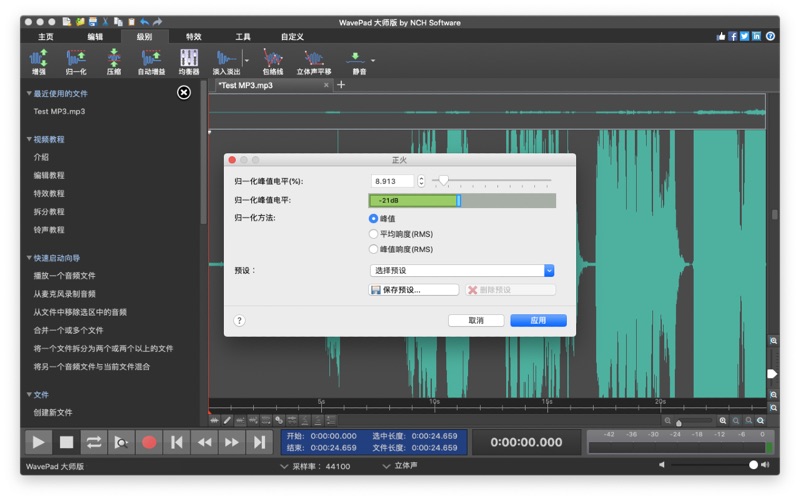The width and height of the screenshot is (800, 500).
Task: Open the 选择预设 preset dropdown
Action: 461,271
